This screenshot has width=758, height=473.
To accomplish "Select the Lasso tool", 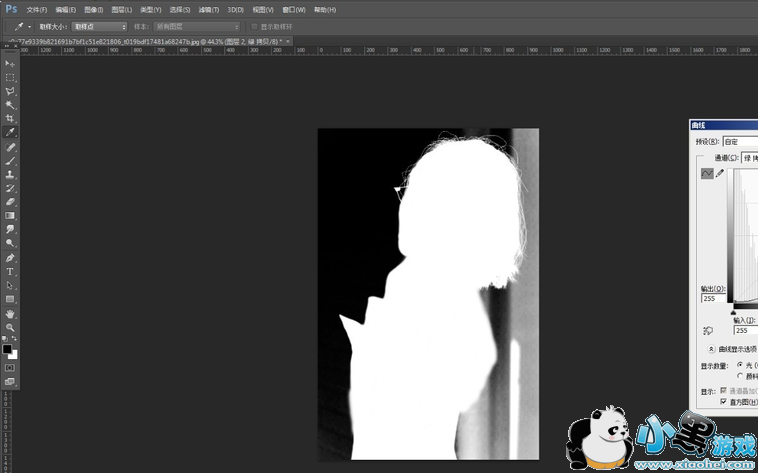I will [x=11, y=91].
